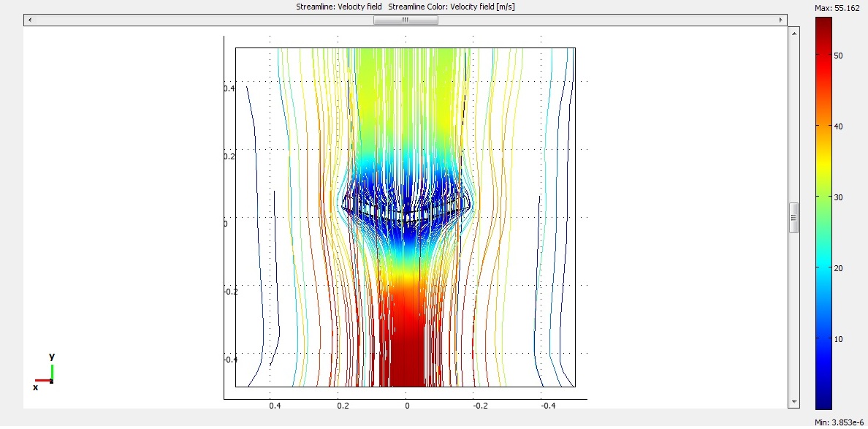Click the horizontal scrollbar thumb
The image size is (868, 429).
point(406,20)
